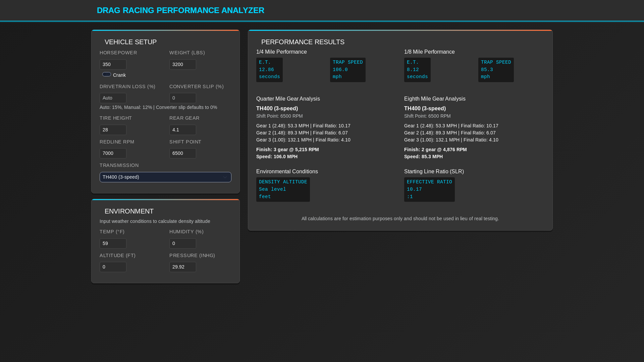The height and width of the screenshot is (362, 644).
Task: Select the eighth mile E.T. 8.12 box
Action: click(417, 70)
